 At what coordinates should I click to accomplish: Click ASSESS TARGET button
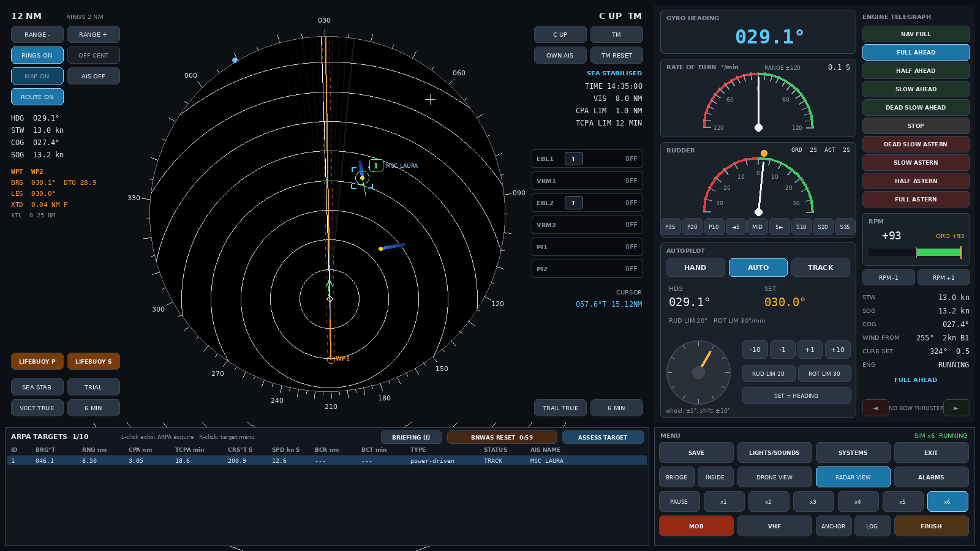point(603,437)
